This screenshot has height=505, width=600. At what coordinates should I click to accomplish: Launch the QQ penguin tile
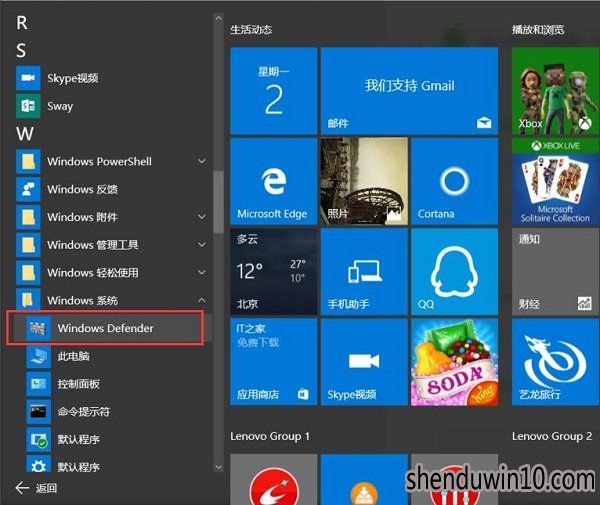click(x=455, y=272)
